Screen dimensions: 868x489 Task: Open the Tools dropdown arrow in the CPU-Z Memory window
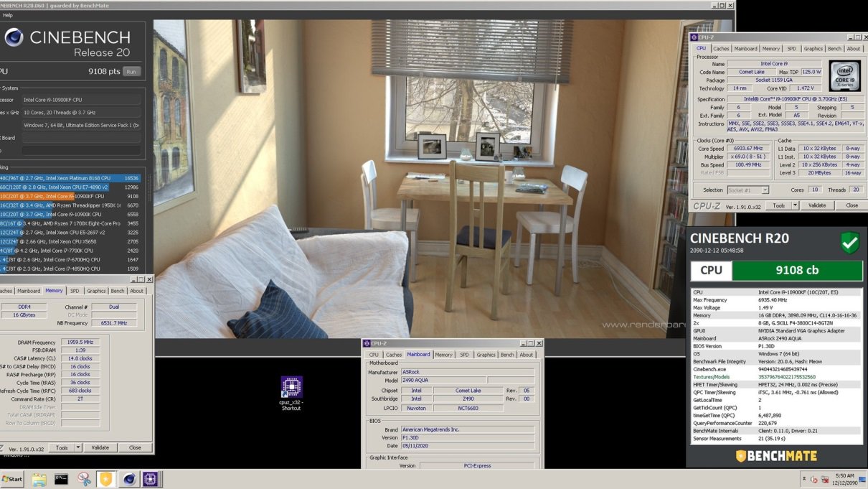coord(77,447)
